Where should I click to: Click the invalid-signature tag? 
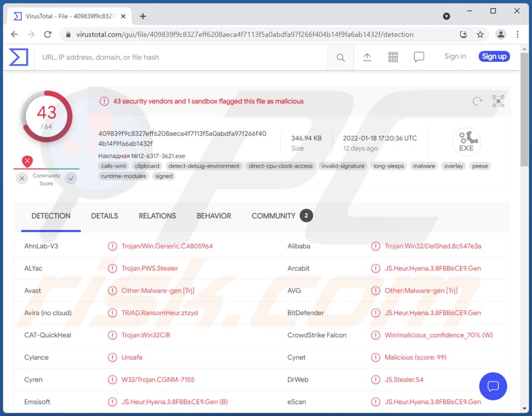coord(343,166)
